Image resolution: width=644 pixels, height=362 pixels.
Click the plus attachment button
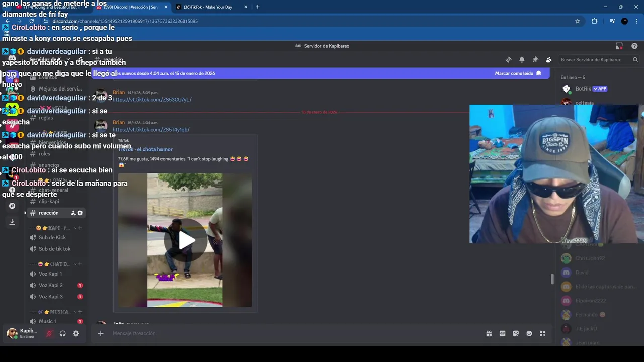pos(101,333)
